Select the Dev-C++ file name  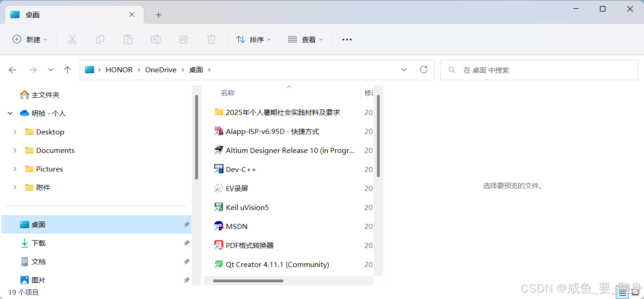click(241, 169)
